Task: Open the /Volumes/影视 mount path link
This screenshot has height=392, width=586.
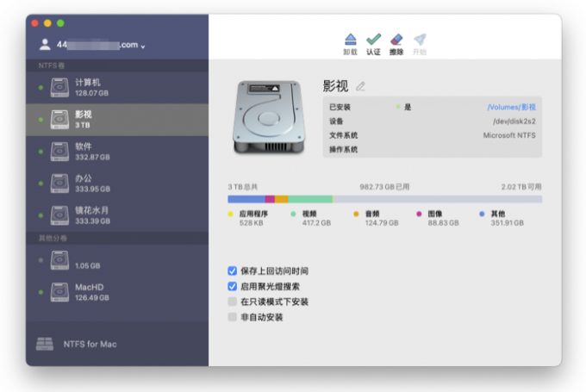Action: 511,107
